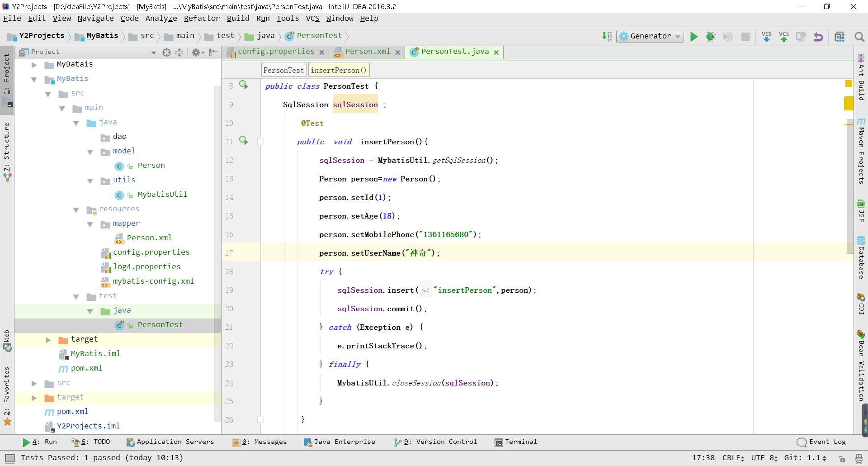
Task: Collapse the resources folder in tree
Action: coord(76,209)
